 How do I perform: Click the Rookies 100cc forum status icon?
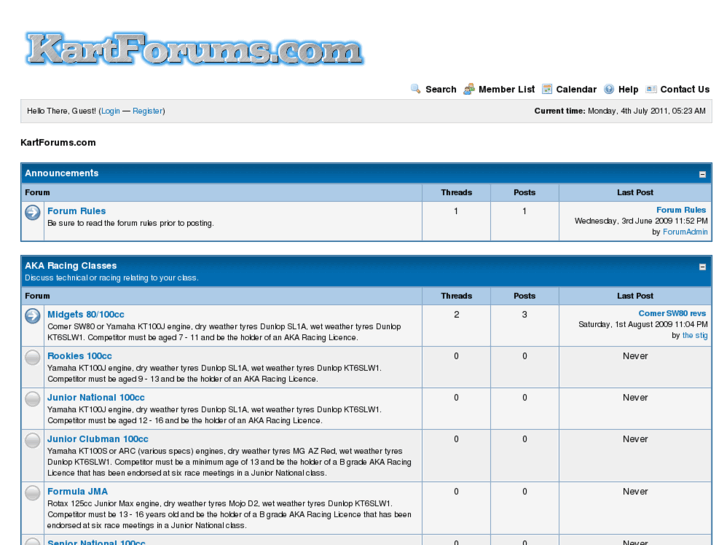[32, 358]
